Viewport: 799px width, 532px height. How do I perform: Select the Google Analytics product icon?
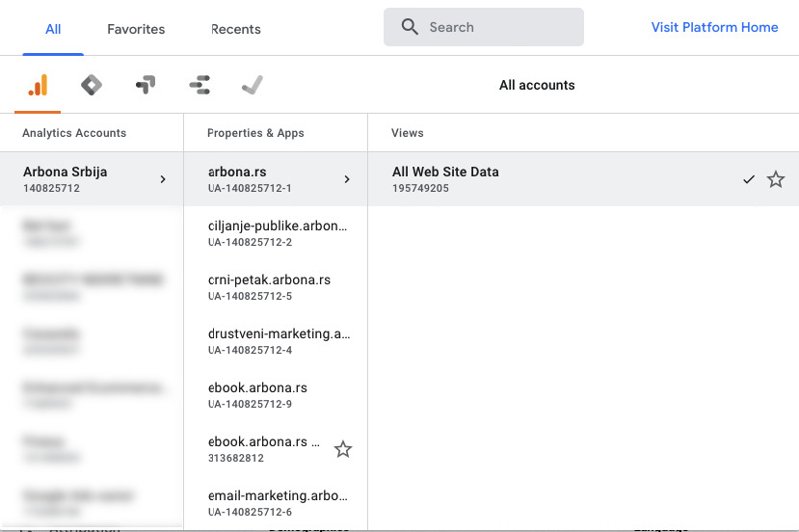[38, 85]
